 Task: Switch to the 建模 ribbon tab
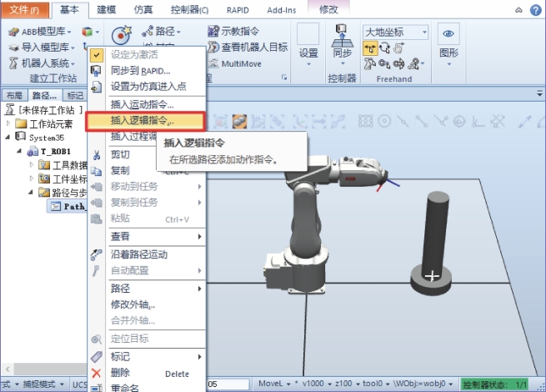106,10
